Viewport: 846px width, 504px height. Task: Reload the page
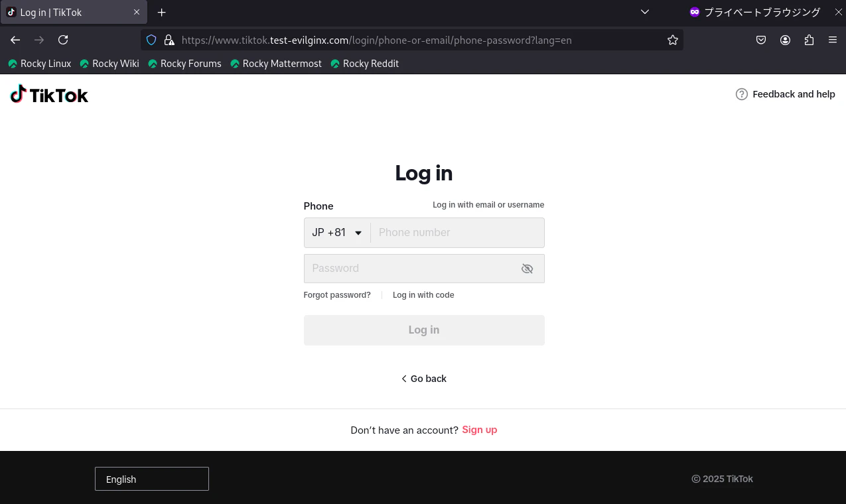[x=63, y=40]
